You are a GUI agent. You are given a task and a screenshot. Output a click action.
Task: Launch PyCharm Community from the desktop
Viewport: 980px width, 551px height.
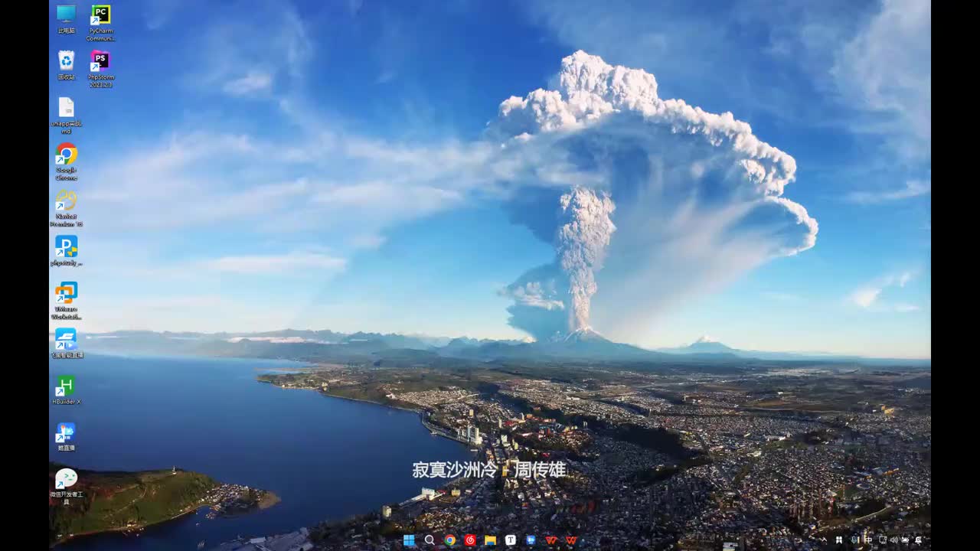pos(100,22)
